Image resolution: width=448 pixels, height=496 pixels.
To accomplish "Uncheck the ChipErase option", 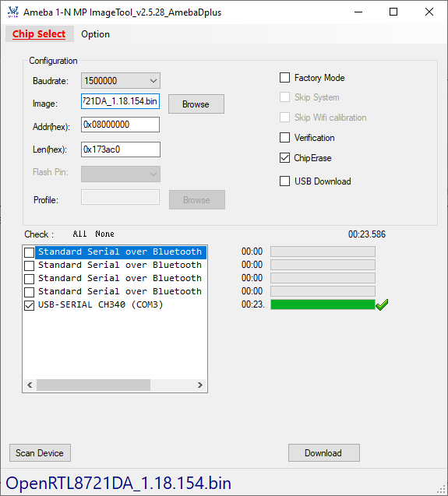I will tap(284, 157).
